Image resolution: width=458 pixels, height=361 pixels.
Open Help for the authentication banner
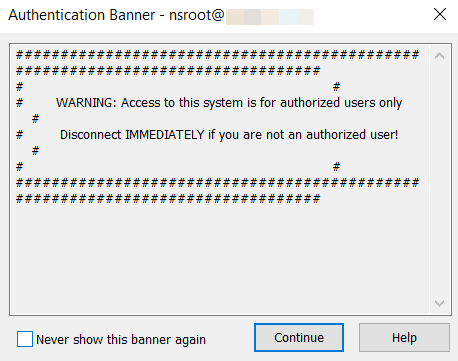(404, 337)
